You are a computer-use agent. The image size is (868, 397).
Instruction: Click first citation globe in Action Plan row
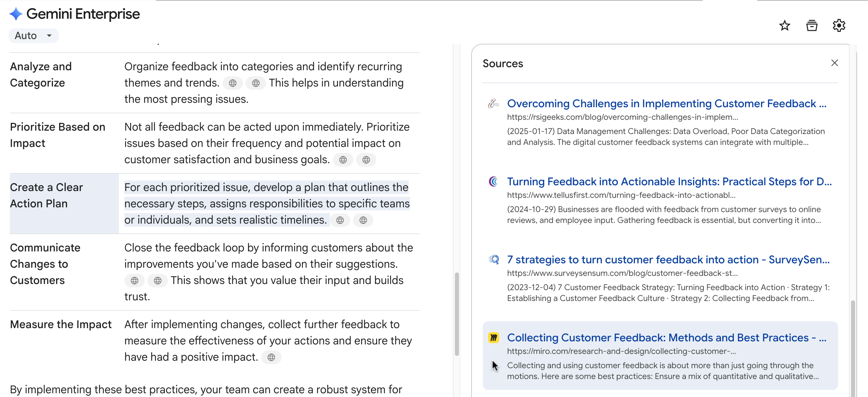pyautogui.click(x=340, y=220)
